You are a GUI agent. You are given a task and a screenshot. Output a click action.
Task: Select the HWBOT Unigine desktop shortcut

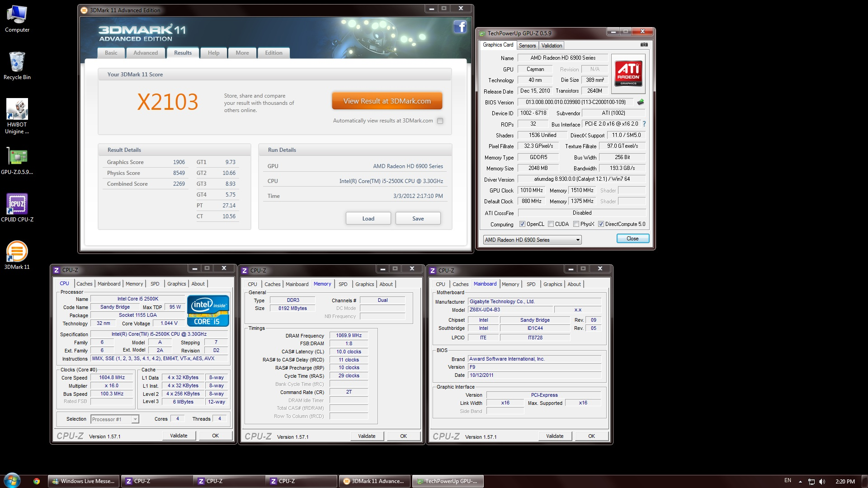(x=17, y=116)
